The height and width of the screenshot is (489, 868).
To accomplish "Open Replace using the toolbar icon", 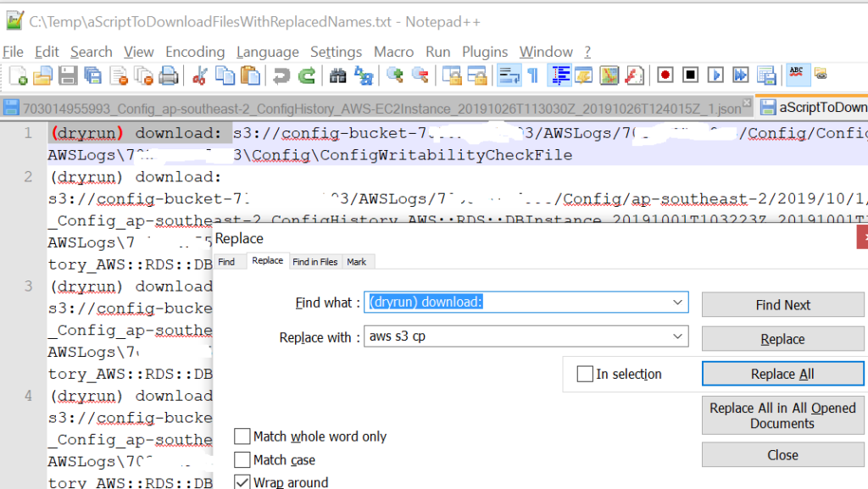I will click(363, 75).
